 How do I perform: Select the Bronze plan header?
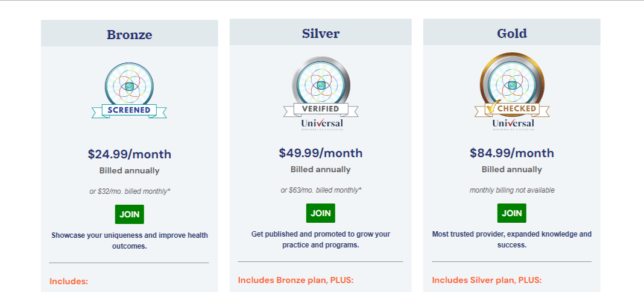tap(130, 33)
